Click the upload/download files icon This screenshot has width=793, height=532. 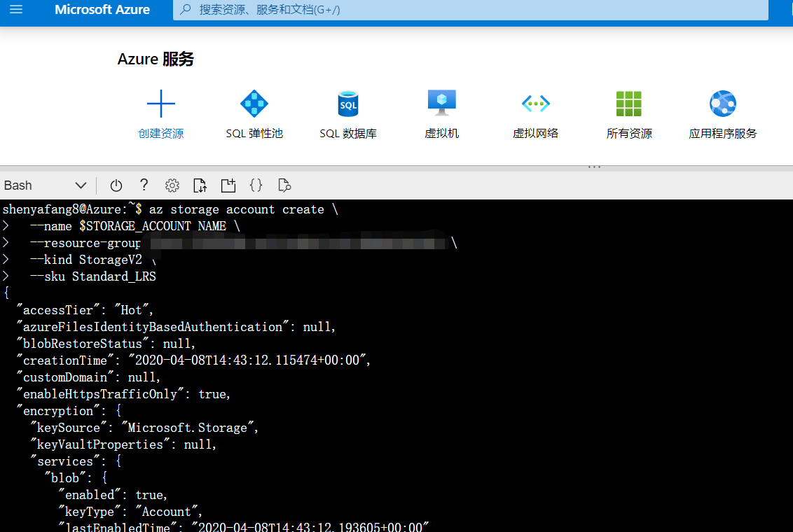click(200, 185)
